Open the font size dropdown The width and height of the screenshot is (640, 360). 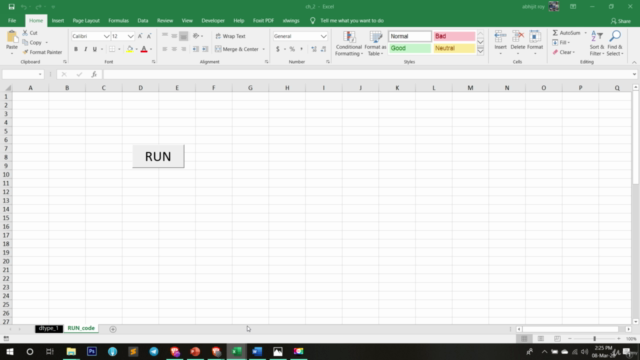pos(130,36)
